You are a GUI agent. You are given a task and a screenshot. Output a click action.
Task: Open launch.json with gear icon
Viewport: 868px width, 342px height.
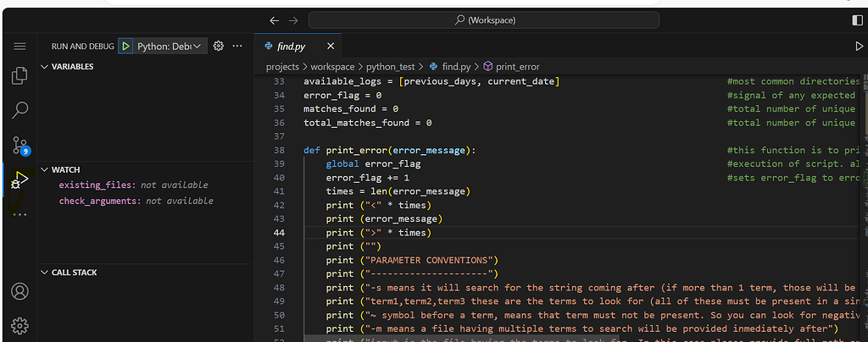218,46
